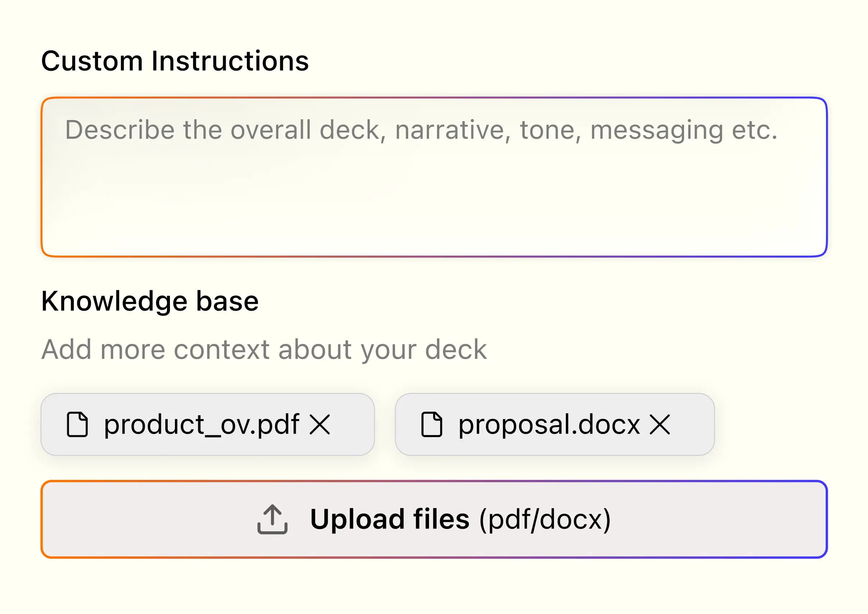Click the product_ov.pdf document icon
Image resolution: width=868 pixels, height=614 pixels.
click(x=77, y=425)
